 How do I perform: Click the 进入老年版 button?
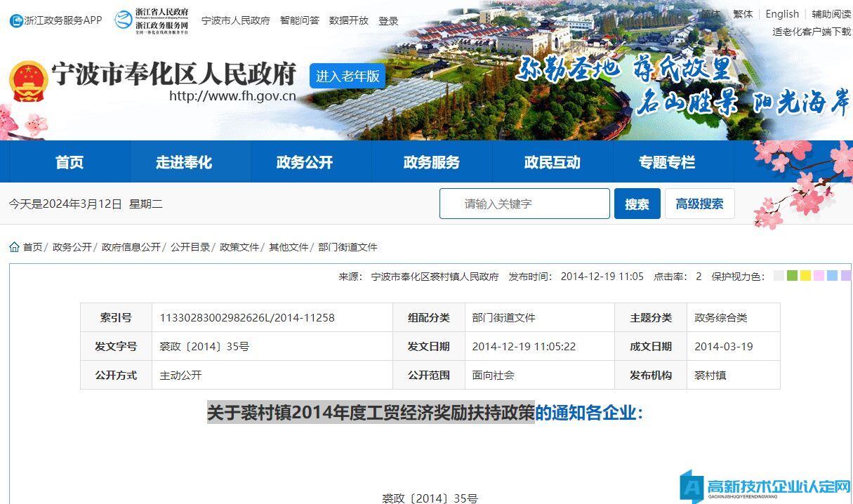click(348, 76)
